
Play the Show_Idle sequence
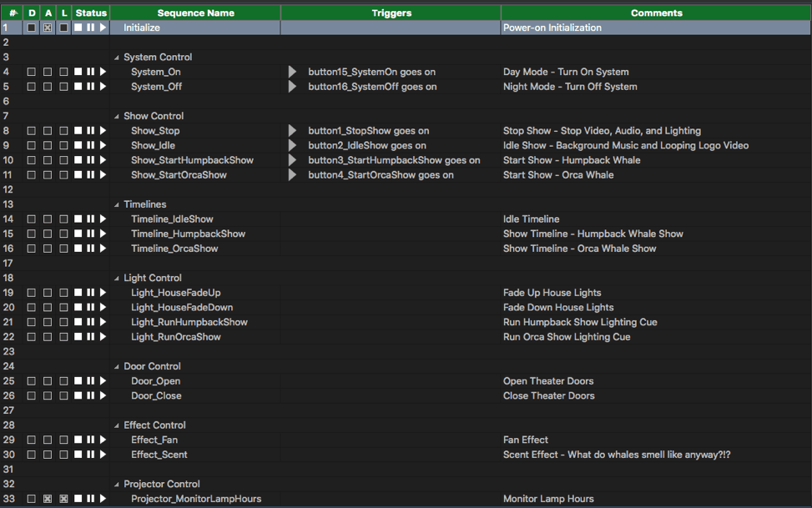(x=103, y=145)
